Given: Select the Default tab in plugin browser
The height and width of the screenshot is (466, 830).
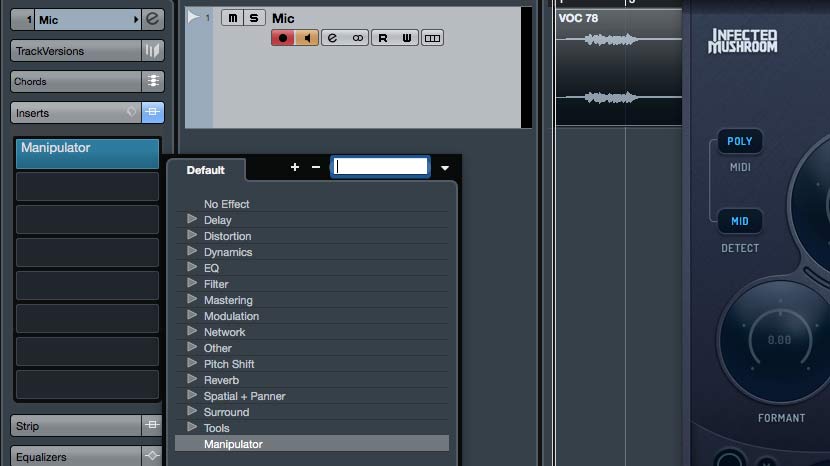Looking at the screenshot, I should pyautogui.click(x=206, y=170).
